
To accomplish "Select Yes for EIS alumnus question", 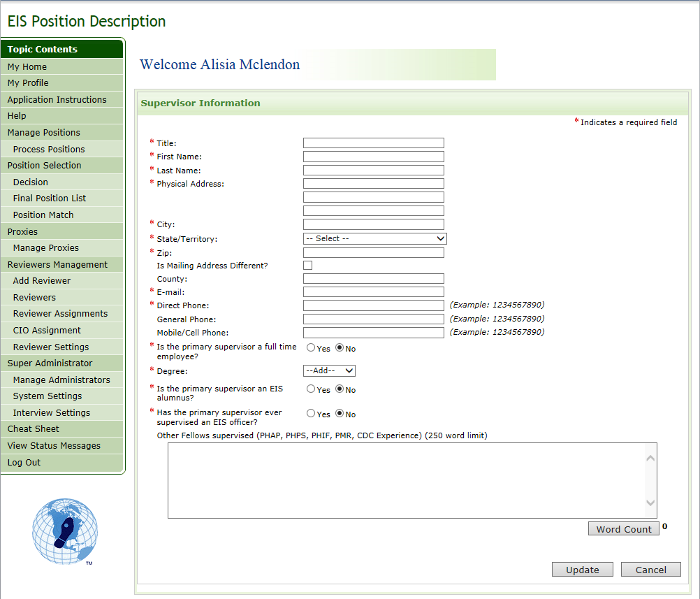I will [x=311, y=389].
